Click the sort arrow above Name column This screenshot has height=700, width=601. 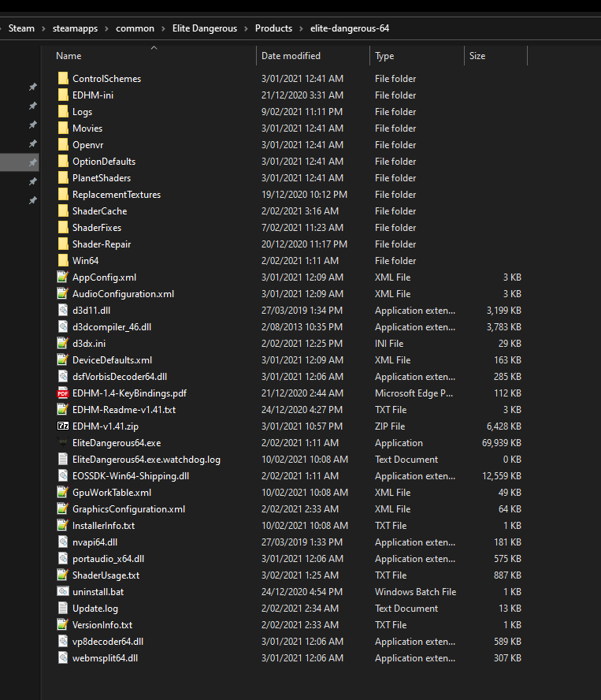coord(154,47)
